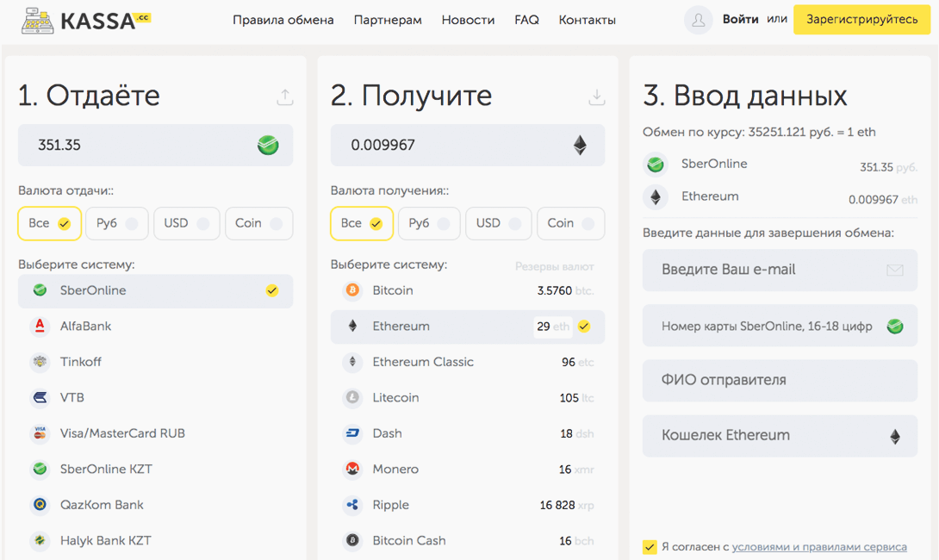939x560 pixels.
Task: Click the Visa/MasterCard RUB card icon
Action: tap(40, 433)
